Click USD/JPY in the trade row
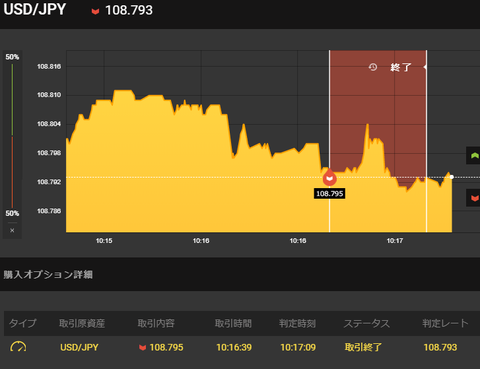The image size is (480, 369). pyautogui.click(x=79, y=347)
